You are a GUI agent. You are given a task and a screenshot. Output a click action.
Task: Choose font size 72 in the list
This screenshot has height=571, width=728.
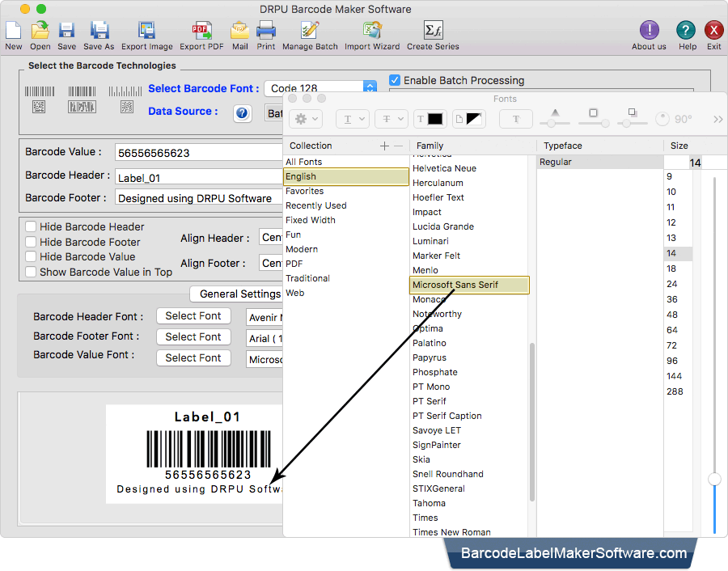tap(679, 345)
